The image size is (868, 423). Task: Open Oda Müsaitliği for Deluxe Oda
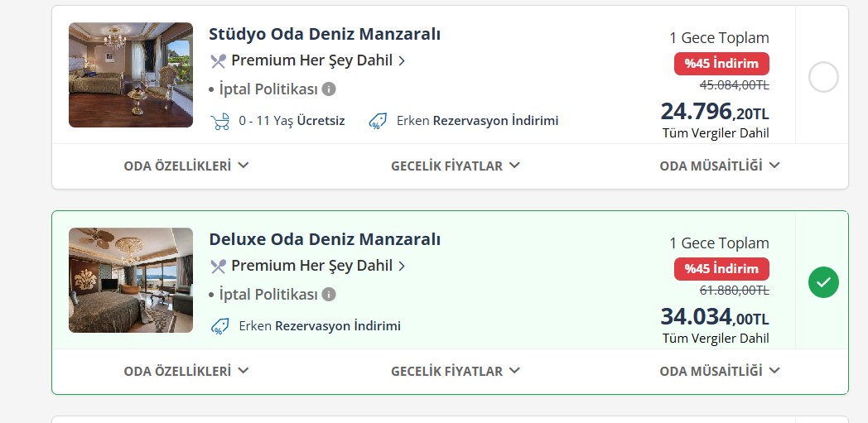click(x=719, y=371)
